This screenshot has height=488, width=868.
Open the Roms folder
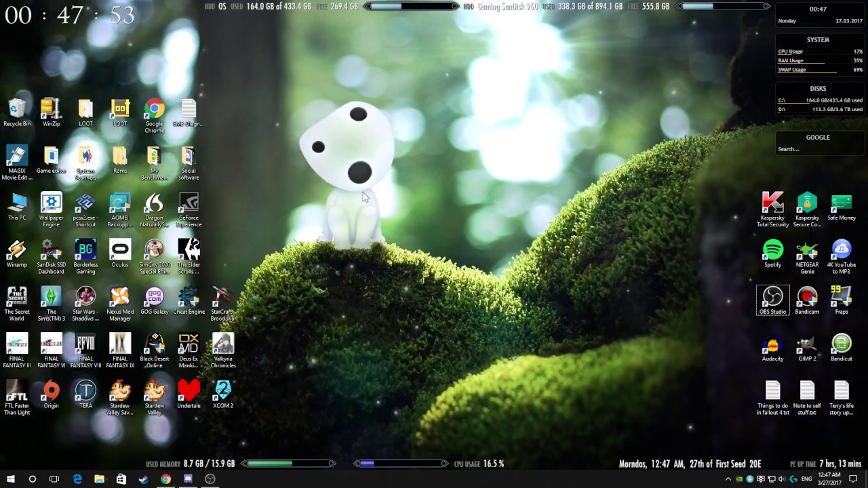click(x=120, y=160)
